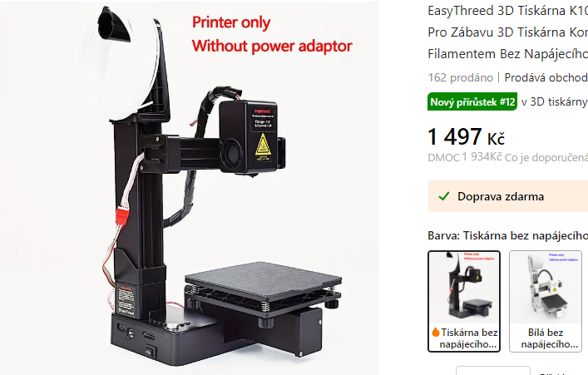Select the black printer variant thumbnail image
This screenshot has height=375, width=588.
[x=464, y=287]
